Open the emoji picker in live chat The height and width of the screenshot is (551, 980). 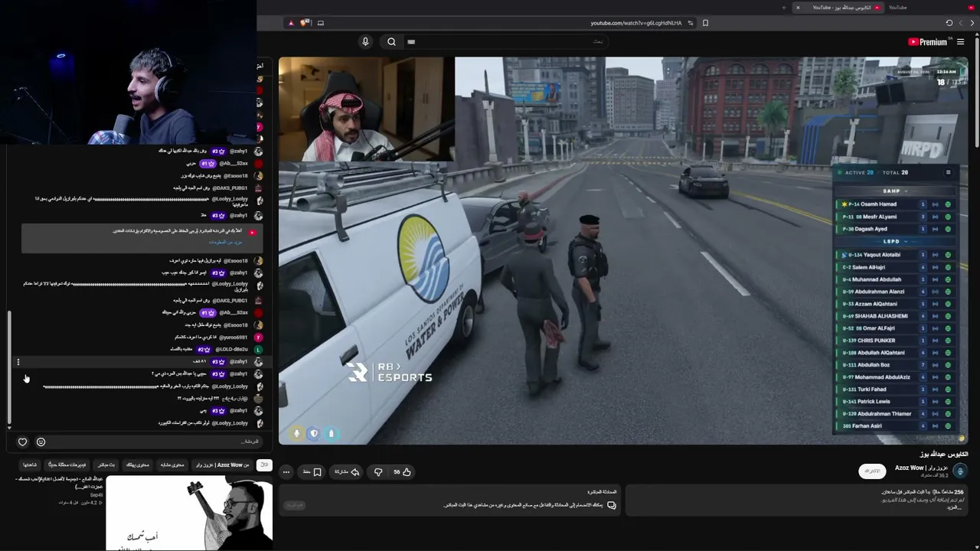41,442
